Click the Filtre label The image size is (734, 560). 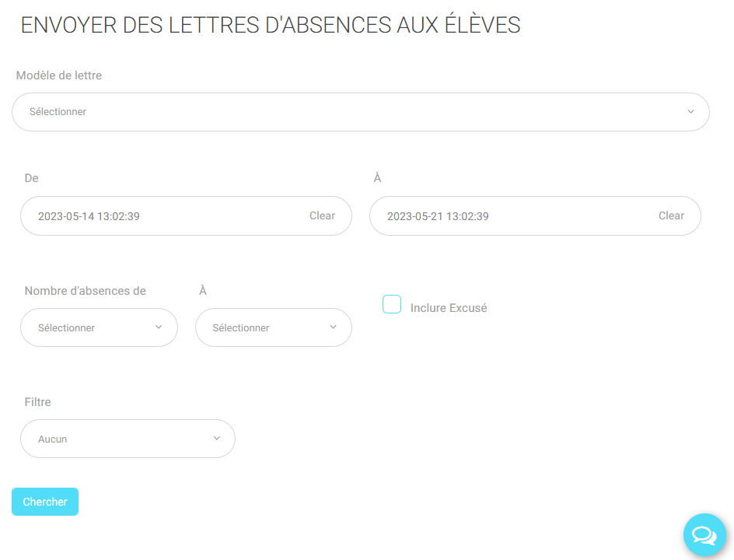click(37, 402)
